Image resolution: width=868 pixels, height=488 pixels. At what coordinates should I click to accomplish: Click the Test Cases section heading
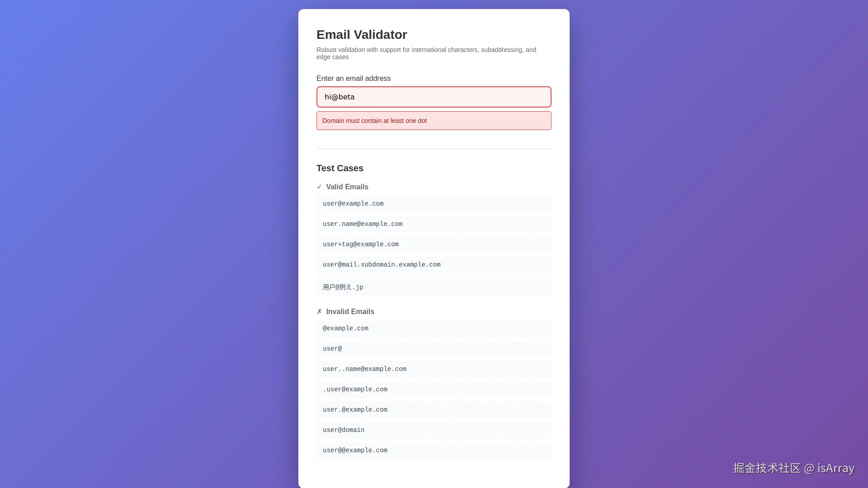[x=340, y=169]
